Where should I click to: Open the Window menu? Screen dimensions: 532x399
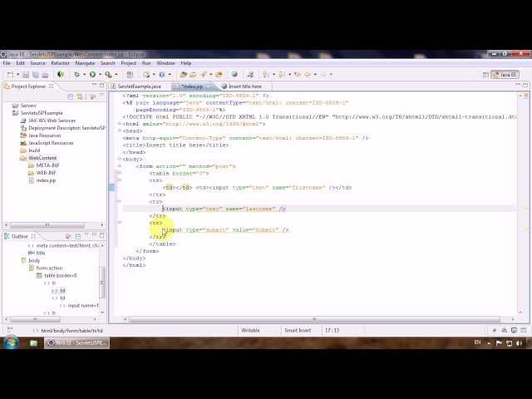[165, 63]
